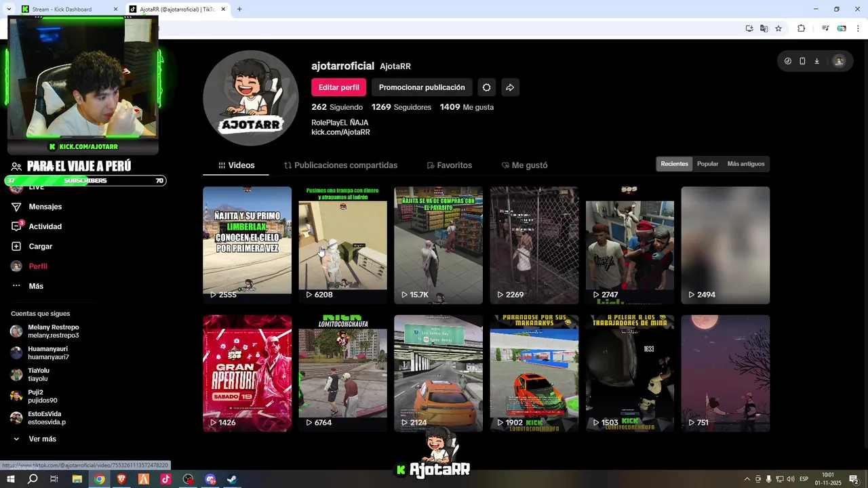Open video with 2555 views

(x=247, y=245)
